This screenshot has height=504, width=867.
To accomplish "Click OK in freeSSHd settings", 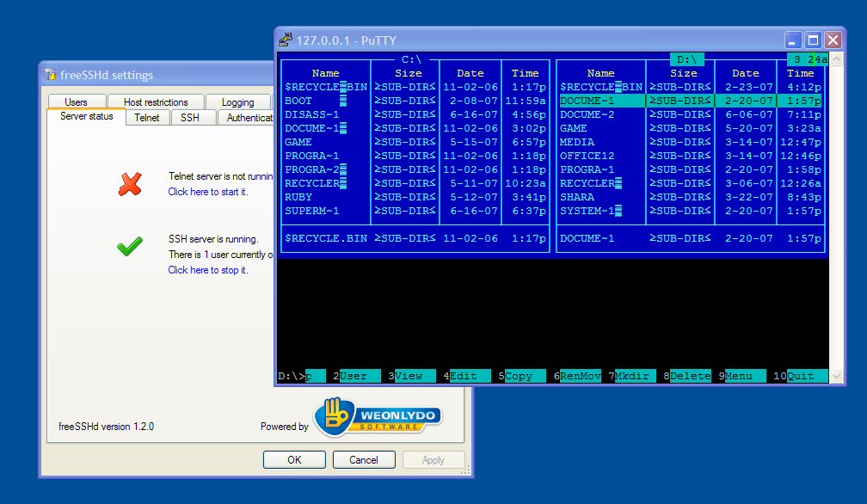I will click(x=294, y=460).
